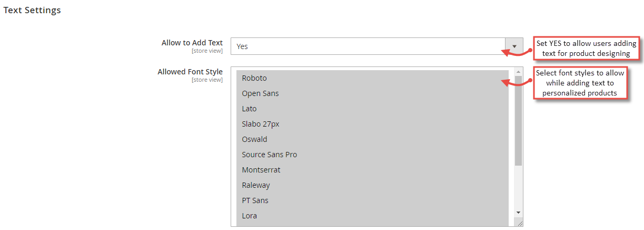The width and height of the screenshot is (644, 230).
Task: Choose Lato from Allowed Font Style
Action: 249,109
